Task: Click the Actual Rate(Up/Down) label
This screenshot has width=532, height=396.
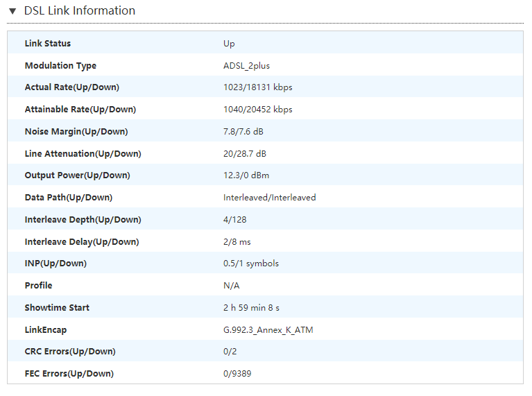Action: [x=71, y=87]
